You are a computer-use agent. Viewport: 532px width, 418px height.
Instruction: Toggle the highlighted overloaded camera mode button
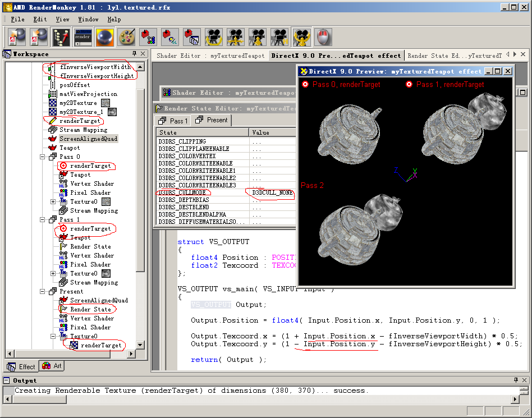click(301, 37)
